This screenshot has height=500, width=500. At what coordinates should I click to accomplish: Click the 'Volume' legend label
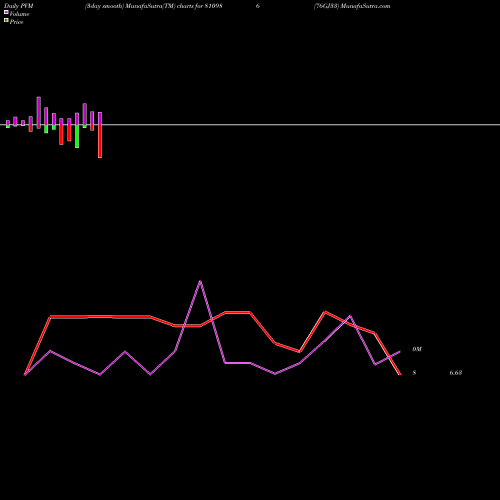(19, 14)
